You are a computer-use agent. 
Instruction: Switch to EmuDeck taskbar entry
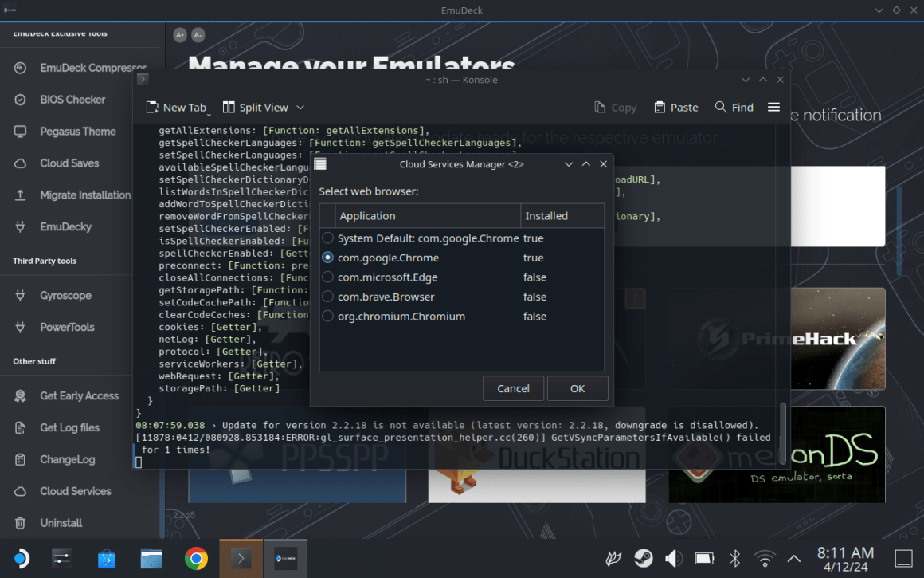286,559
